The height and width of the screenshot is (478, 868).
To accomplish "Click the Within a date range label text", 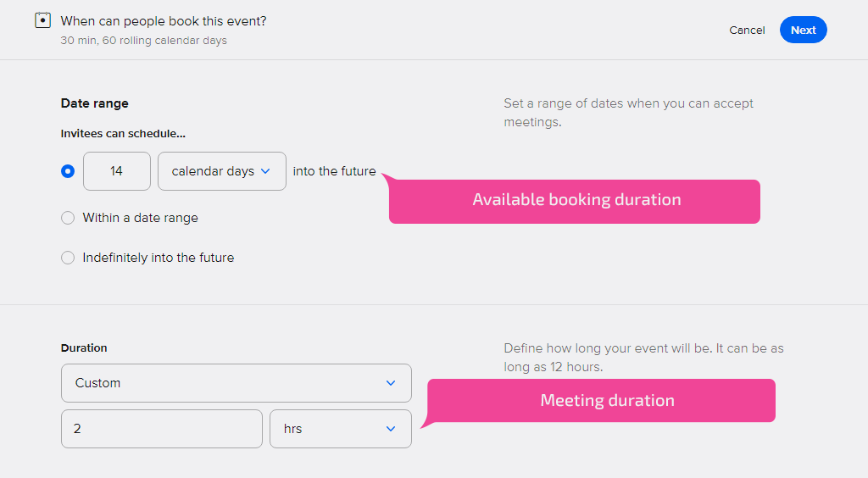I will [141, 218].
